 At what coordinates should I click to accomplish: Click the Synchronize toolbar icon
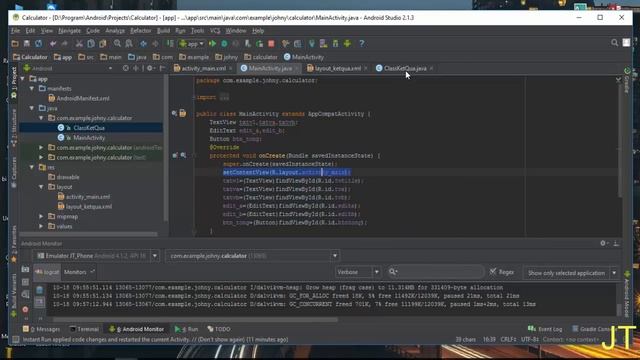38,43
